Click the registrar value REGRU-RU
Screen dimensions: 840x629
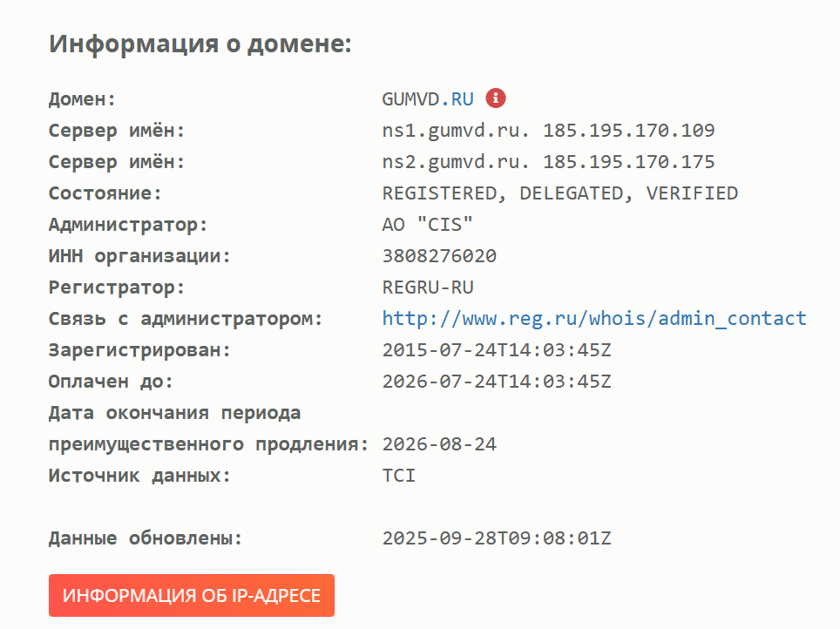pyautogui.click(x=428, y=287)
